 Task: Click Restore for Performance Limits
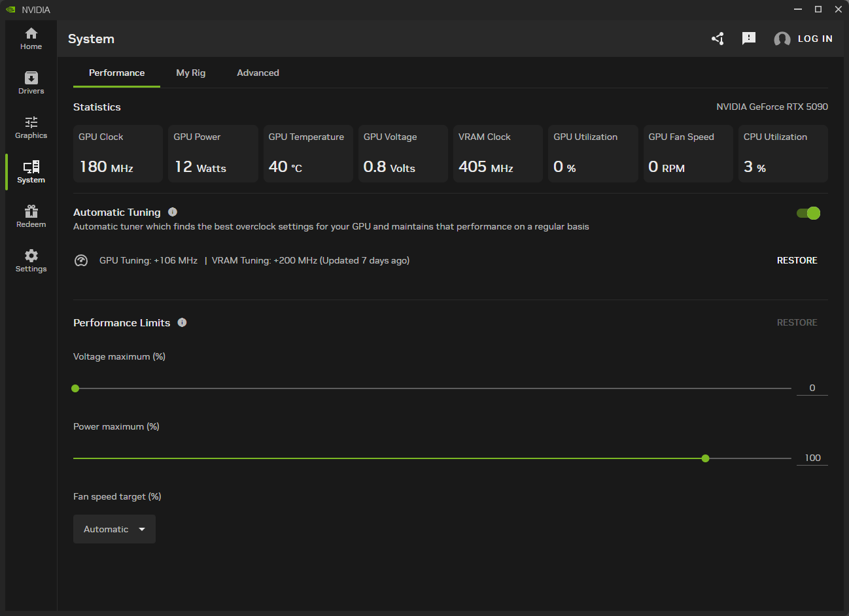(x=797, y=322)
